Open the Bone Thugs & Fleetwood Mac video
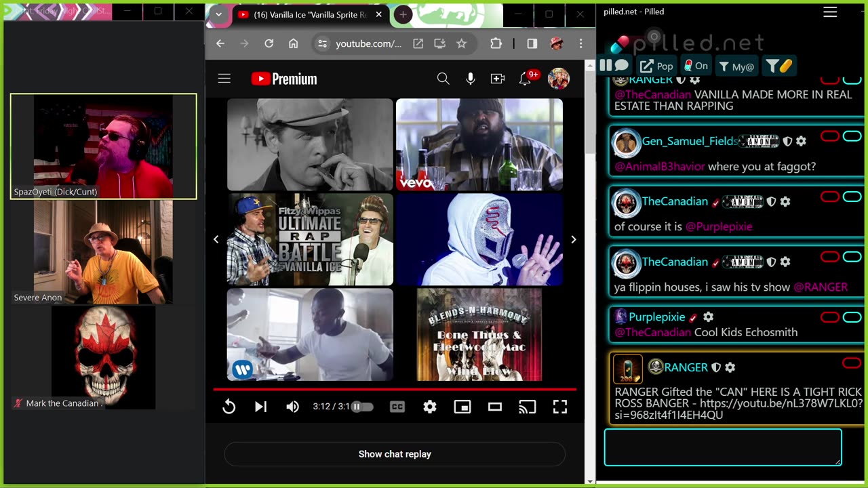This screenshot has width=868, height=488. point(479,334)
